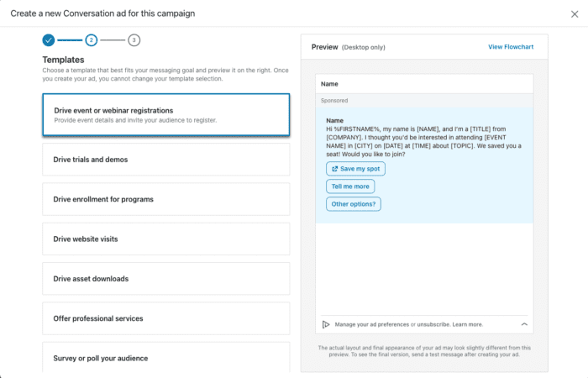
Task: Click the completed step one checkmark icon
Action: 49,39
